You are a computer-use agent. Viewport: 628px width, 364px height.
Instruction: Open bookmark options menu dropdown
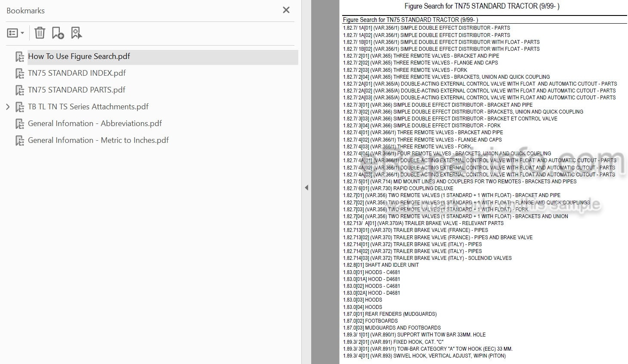(x=15, y=33)
